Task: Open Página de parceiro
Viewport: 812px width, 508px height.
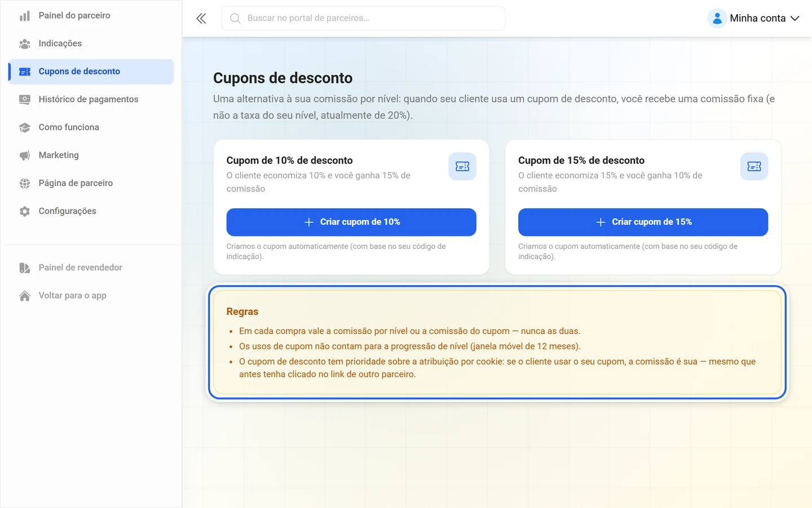Action: (91, 183)
